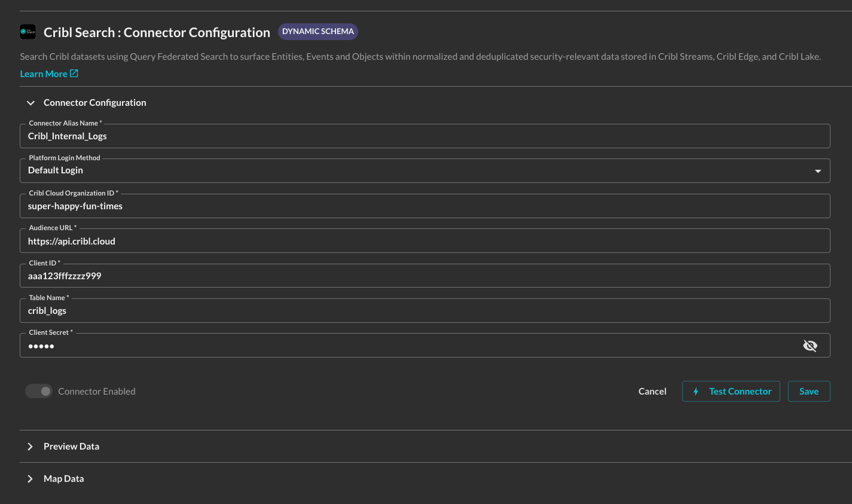Collapse the Connector Configuration section
The width and height of the screenshot is (852, 504).
tap(30, 103)
